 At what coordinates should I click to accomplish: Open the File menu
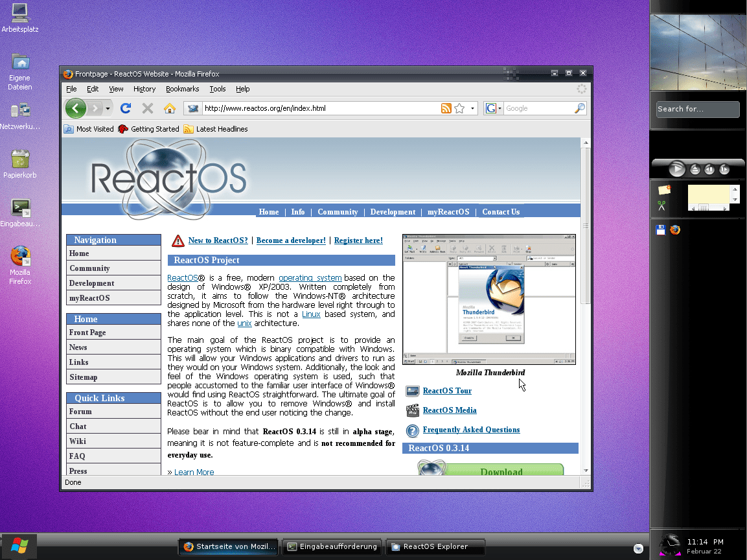(x=71, y=89)
